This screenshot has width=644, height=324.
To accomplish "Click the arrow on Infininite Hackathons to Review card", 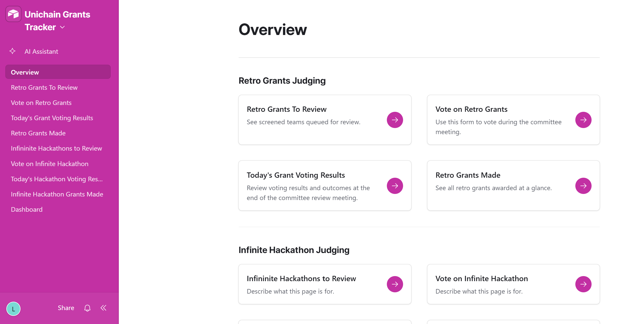I will click(x=395, y=284).
